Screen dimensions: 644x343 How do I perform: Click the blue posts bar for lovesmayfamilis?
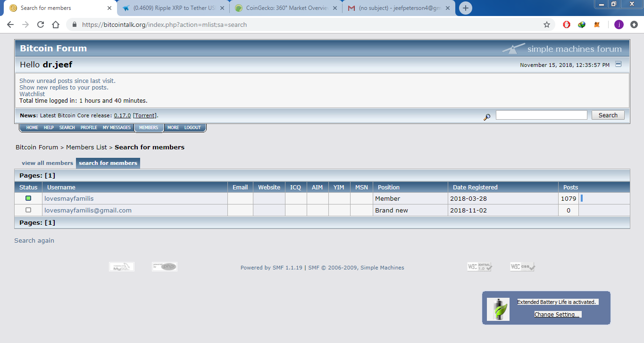pyautogui.click(x=582, y=198)
